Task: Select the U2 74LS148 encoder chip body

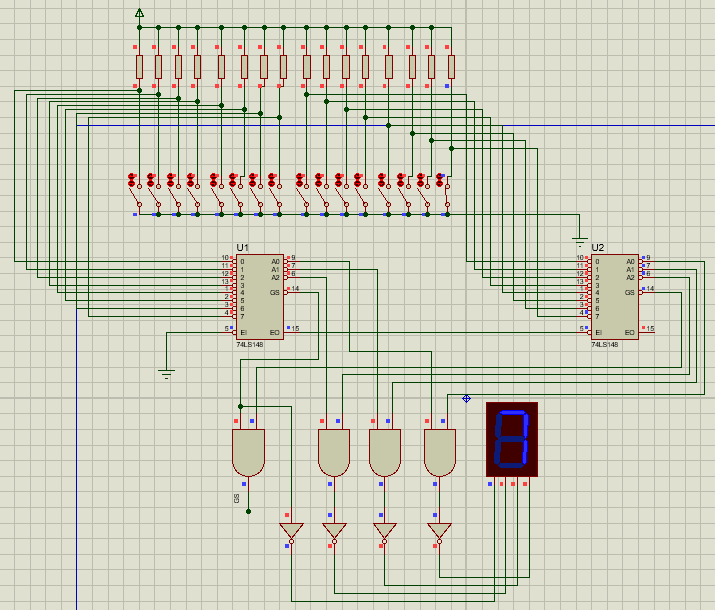Action: (x=615, y=297)
